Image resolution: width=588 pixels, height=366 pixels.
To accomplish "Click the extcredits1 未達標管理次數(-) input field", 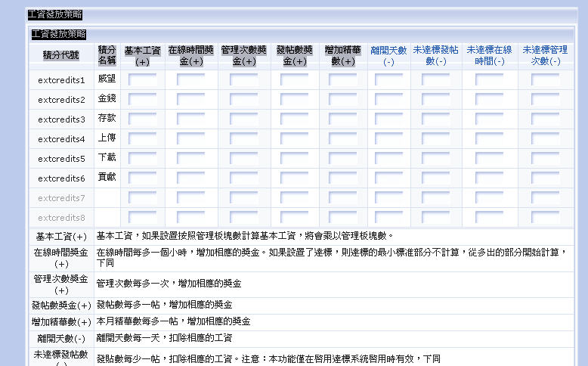I will click(x=545, y=79).
